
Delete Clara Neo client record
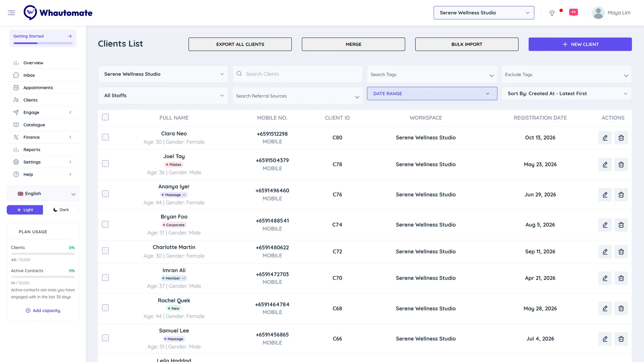(x=621, y=138)
